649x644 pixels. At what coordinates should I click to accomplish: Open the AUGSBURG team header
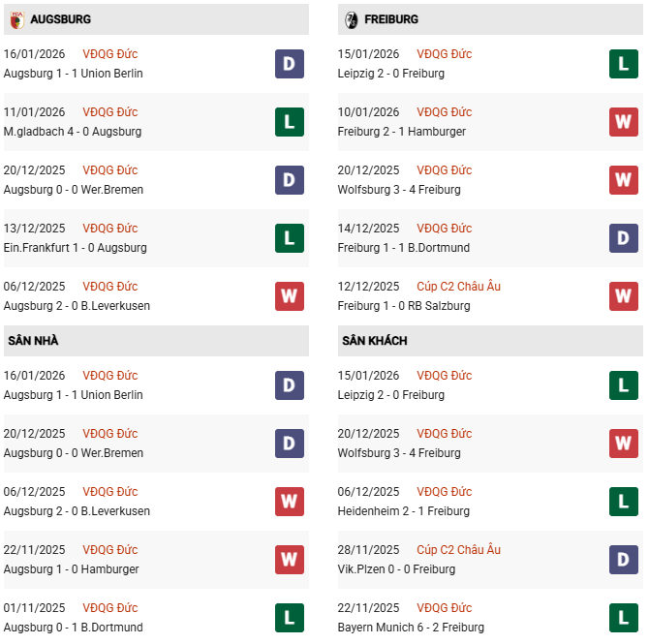tap(61, 19)
